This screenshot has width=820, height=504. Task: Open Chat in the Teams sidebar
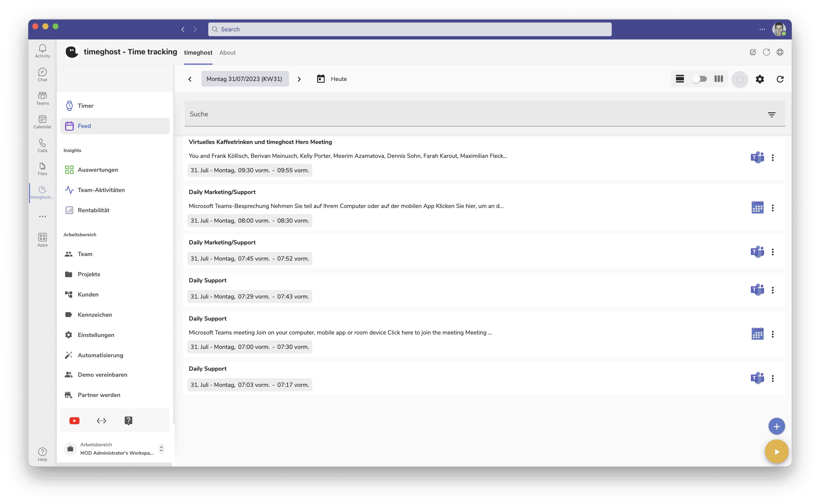pyautogui.click(x=42, y=75)
